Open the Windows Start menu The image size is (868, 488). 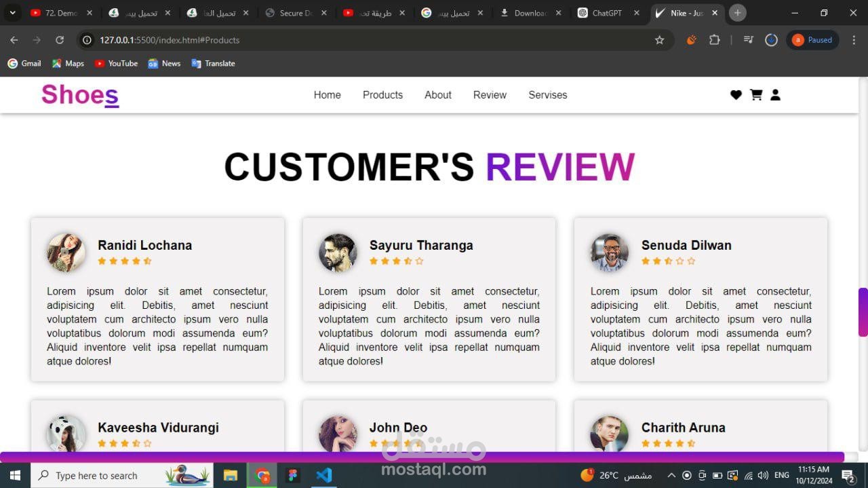[15, 475]
